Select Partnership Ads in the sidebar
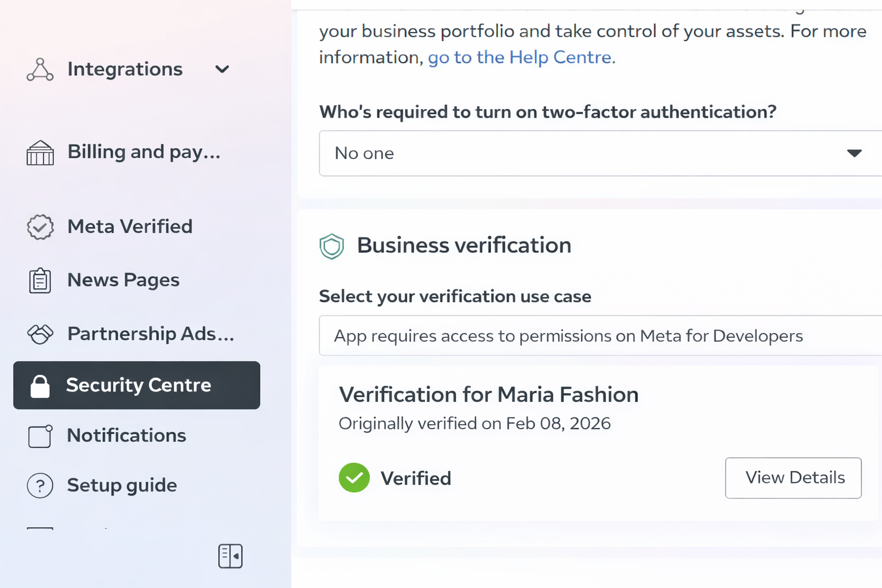The width and height of the screenshot is (882, 588). coord(150,334)
